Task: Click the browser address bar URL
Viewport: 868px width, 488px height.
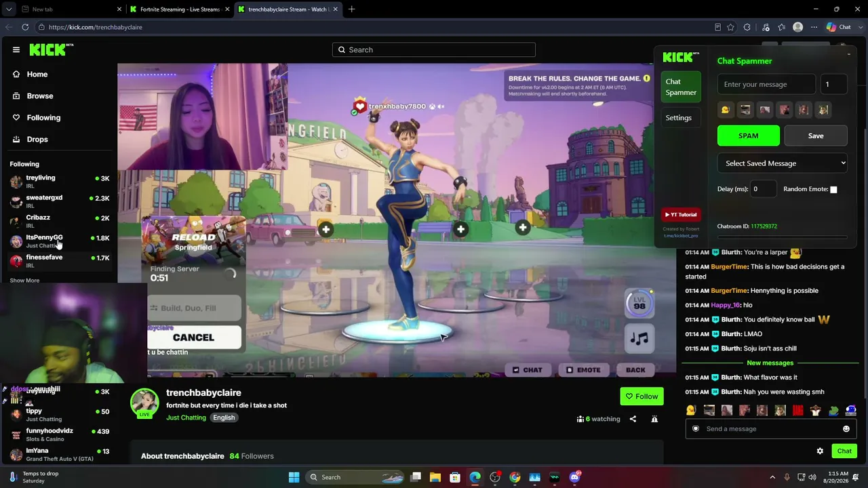Action: point(96,27)
